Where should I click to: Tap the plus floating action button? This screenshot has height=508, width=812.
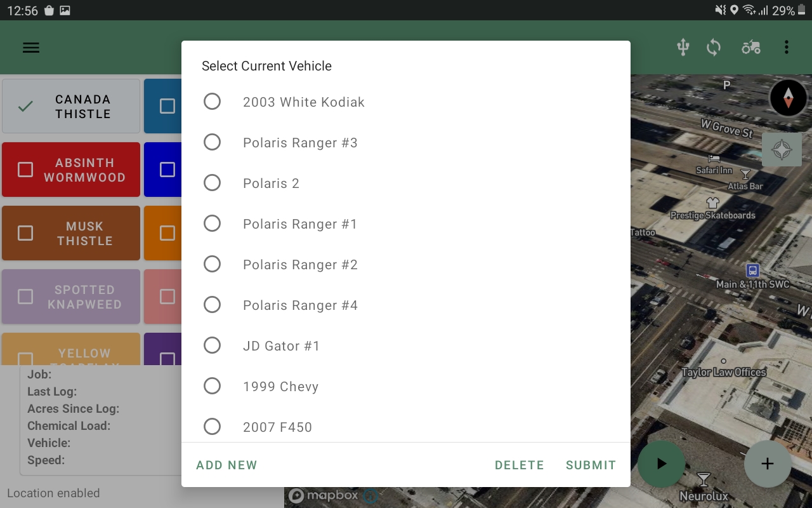click(767, 464)
